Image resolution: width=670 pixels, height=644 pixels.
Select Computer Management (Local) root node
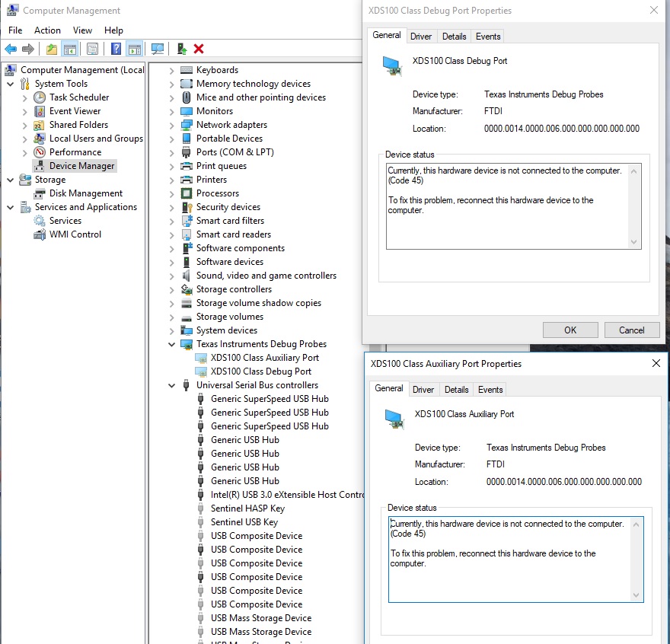pos(82,70)
